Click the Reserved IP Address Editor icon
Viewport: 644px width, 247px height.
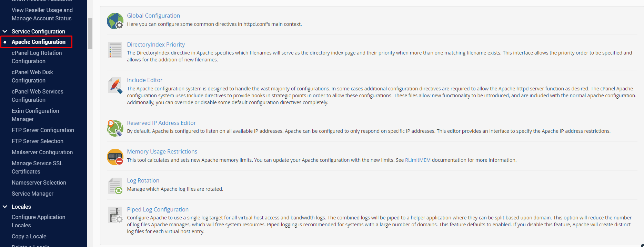(x=115, y=128)
